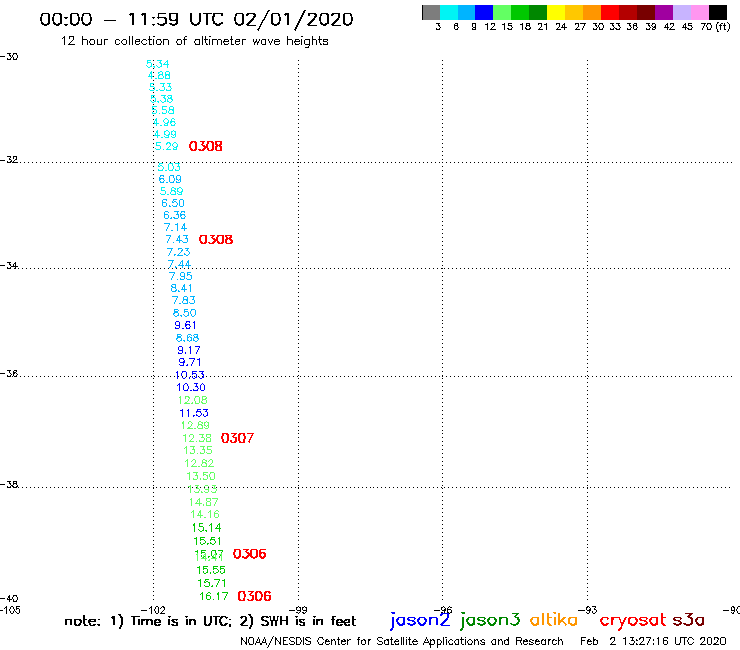Click the jason2 satellite label
This screenshot has width=740, height=650.
click(x=420, y=620)
